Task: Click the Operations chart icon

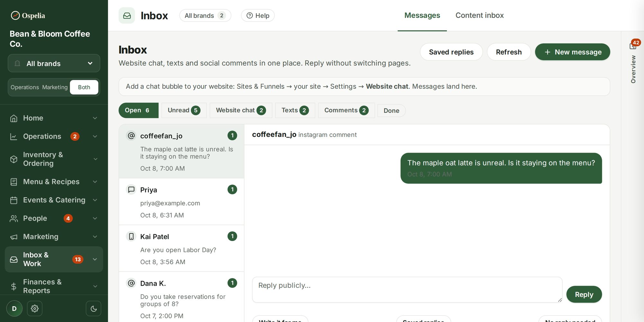Action: pos(14,137)
